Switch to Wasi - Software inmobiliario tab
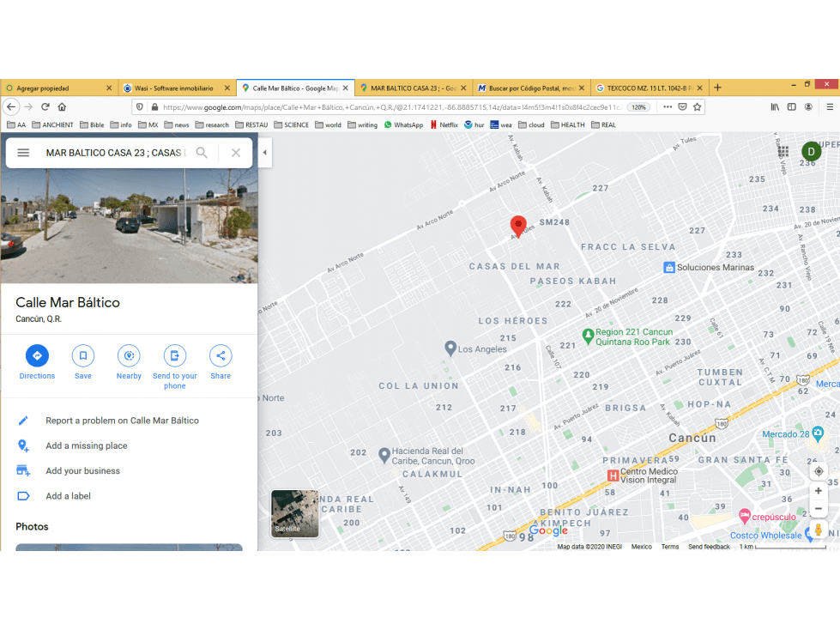This screenshot has height=630, width=840. point(176,88)
